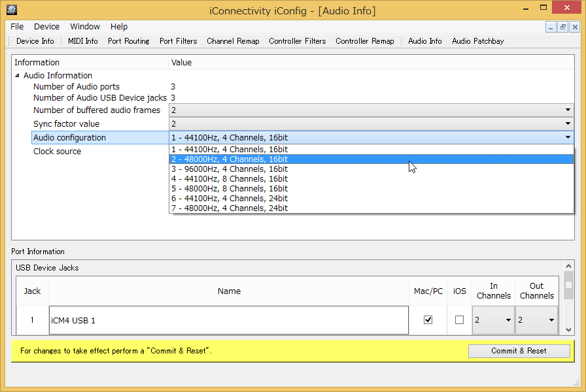Restore the Audio Info child window
Viewport: 586px width, 392px height.
[x=562, y=27]
